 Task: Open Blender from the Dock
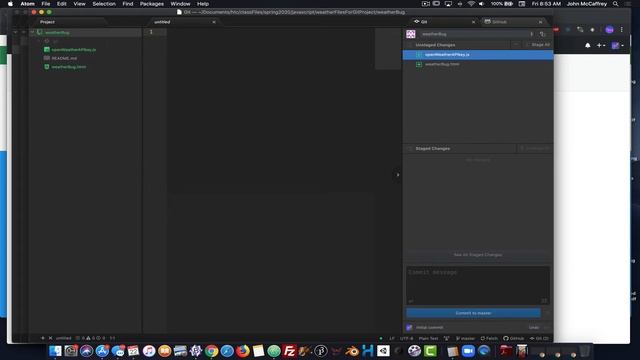click(351, 351)
